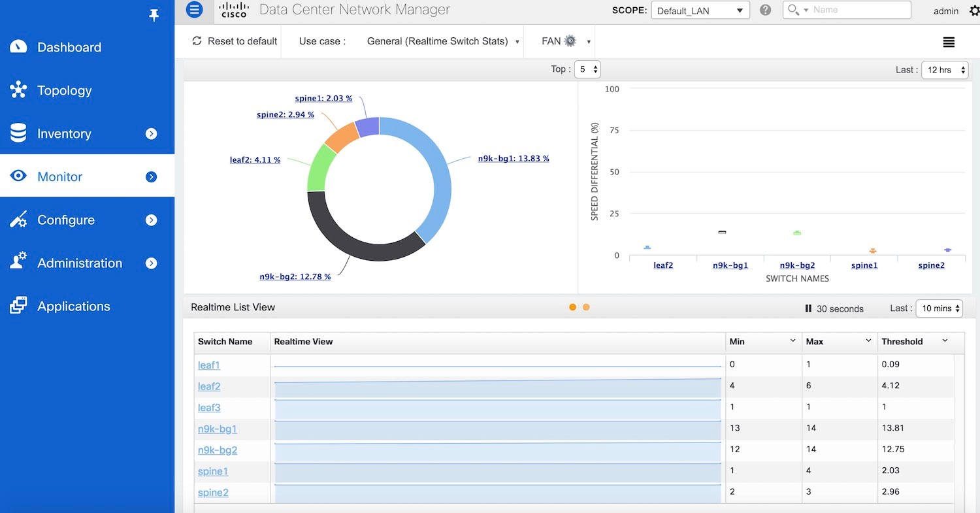Open the spine2 switch link in table
Screen dimensions: 980x513
(213, 493)
